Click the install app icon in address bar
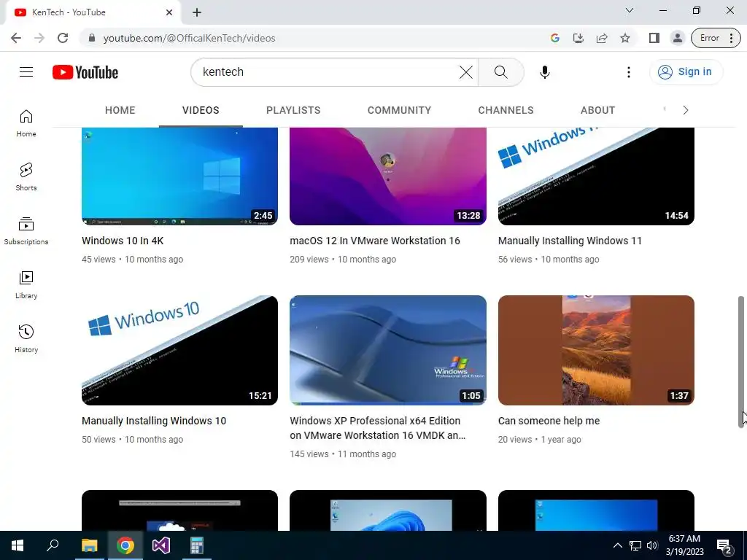 coord(578,38)
